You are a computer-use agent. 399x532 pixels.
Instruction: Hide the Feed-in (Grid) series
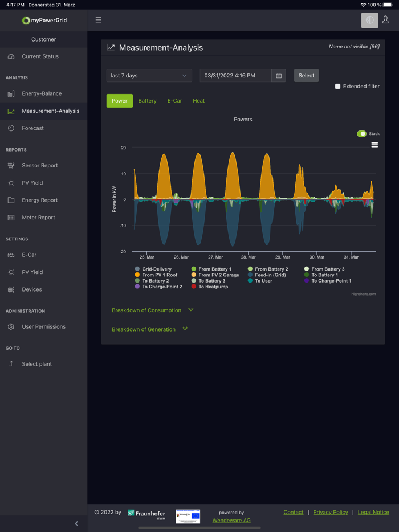tap(267, 275)
